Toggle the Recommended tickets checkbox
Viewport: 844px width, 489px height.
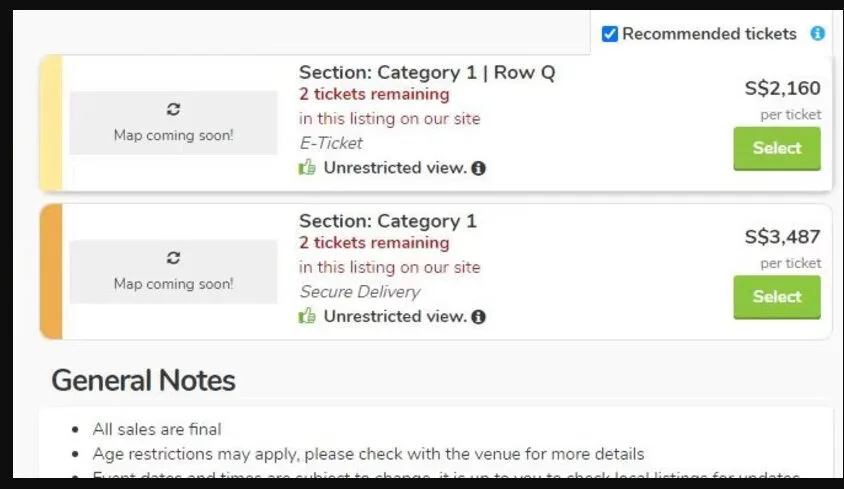[610, 35]
